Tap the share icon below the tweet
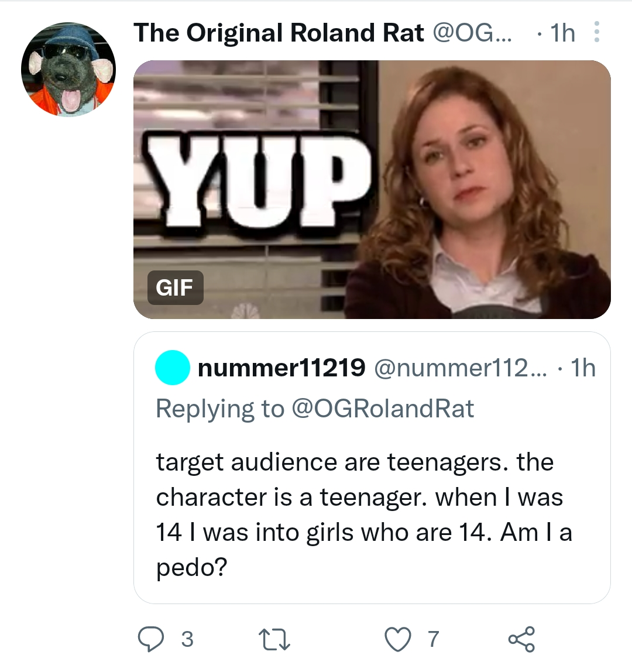 (x=521, y=639)
